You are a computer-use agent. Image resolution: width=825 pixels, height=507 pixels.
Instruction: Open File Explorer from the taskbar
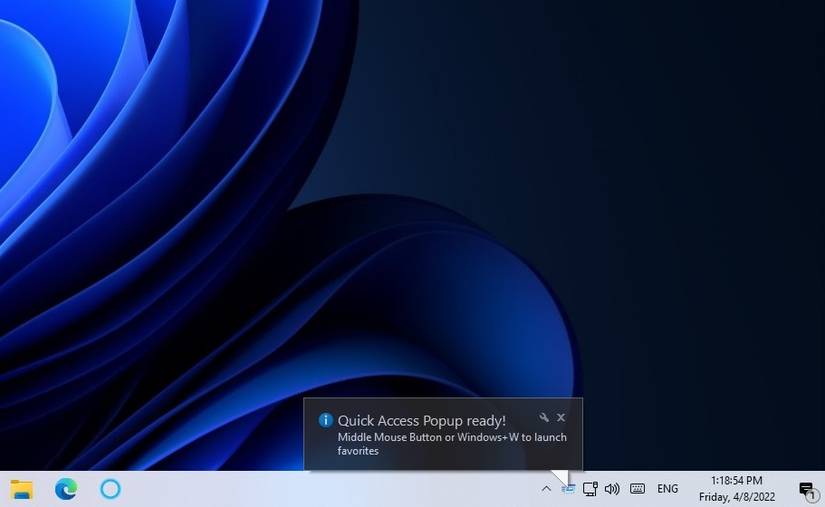[x=21, y=489]
